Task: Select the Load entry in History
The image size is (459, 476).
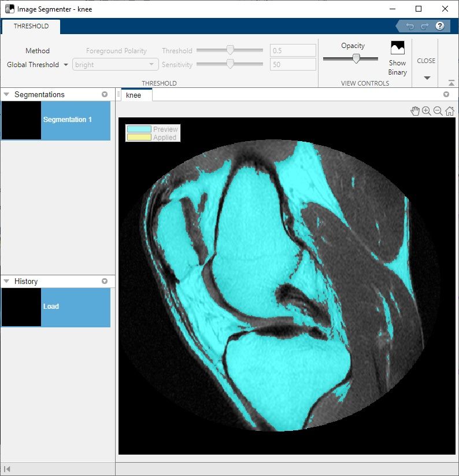Action: [x=55, y=307]
